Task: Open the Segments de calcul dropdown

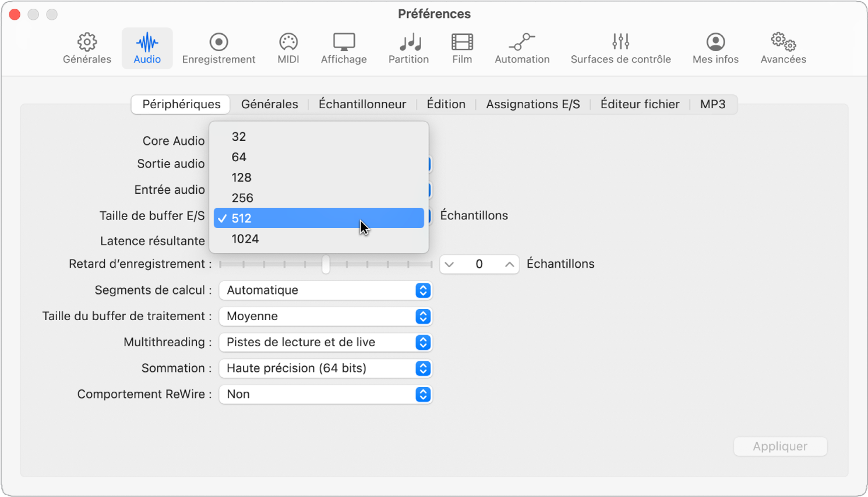Action: click(326, 290)
